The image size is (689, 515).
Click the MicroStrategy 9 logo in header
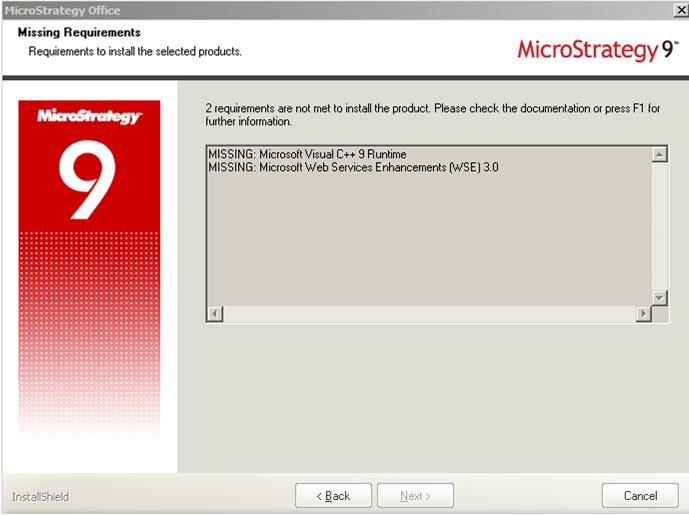pos(597,49)
